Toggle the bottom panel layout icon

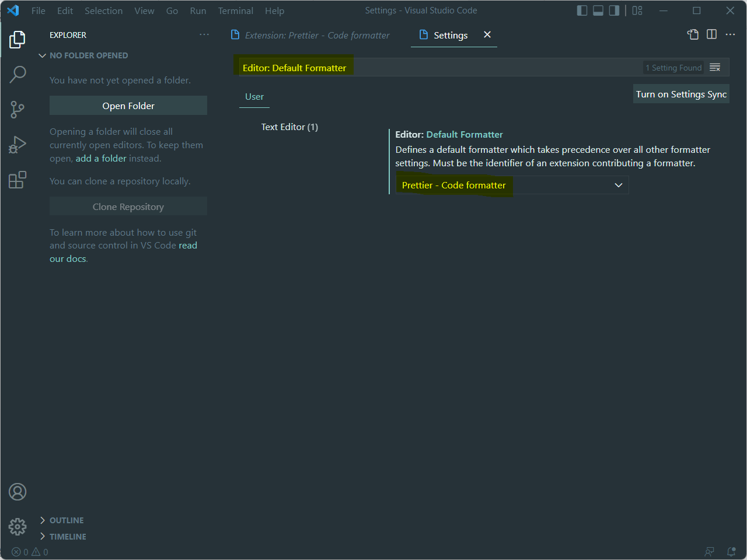pos(598,10)
